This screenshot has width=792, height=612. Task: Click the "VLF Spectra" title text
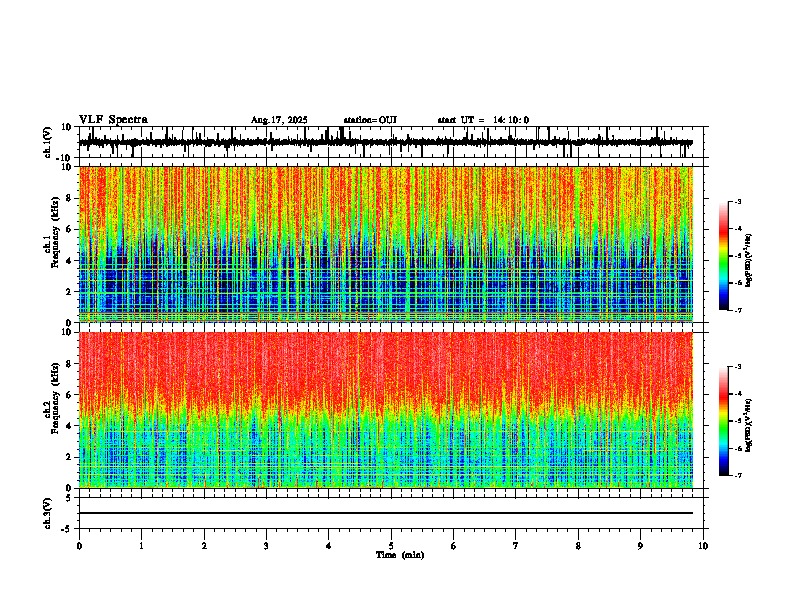[x=113, y=119]
